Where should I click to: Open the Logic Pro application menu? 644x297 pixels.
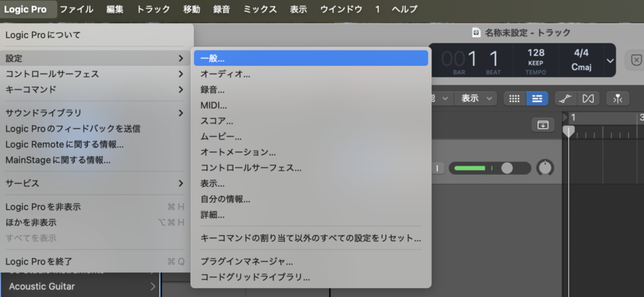tap(25, 9)
